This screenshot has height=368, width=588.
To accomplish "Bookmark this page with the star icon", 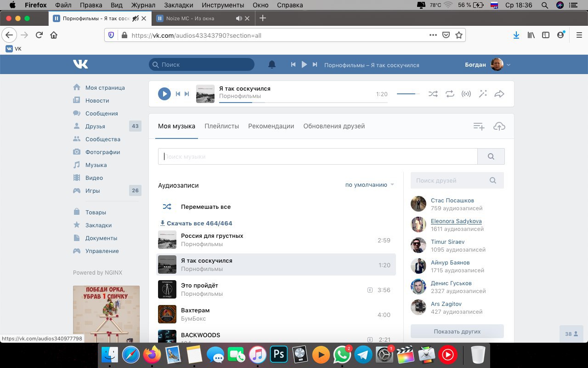I will [x=458, y=35].
